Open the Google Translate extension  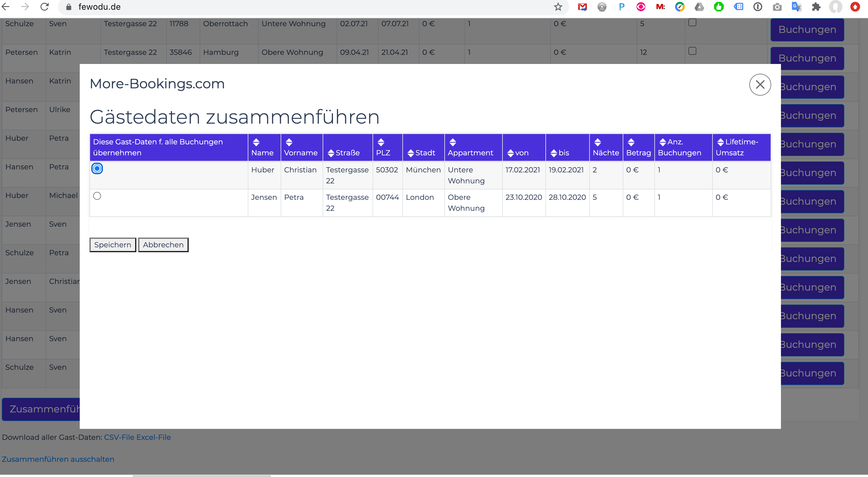[796, 7]
